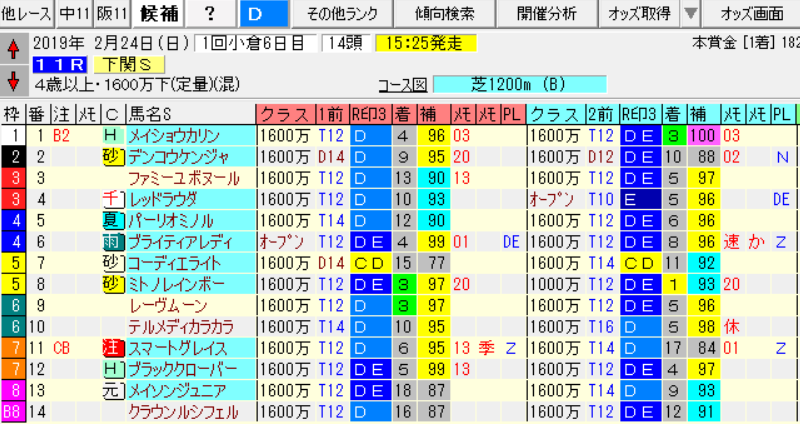The image size is (800, 424).
Task: Click the オッズ画面 button
Action: pos(751,14)
